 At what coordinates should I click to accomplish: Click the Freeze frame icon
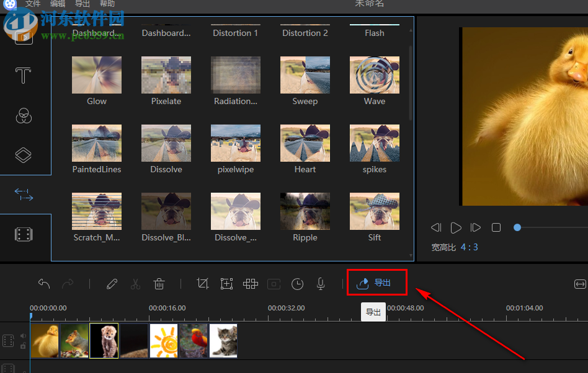274,284
